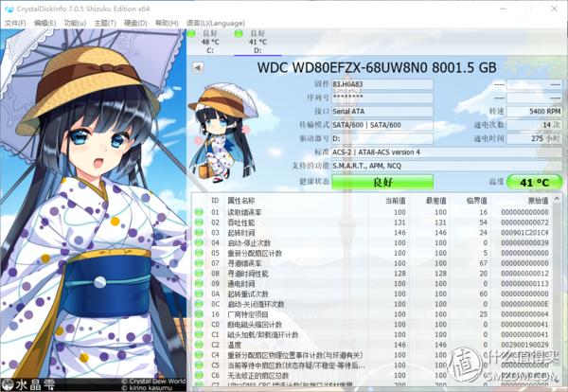Click the S.M.A.R.T., APM, NCQ features field
The height and width of the screenshot is (392, 568).
(x=447, y=166)
